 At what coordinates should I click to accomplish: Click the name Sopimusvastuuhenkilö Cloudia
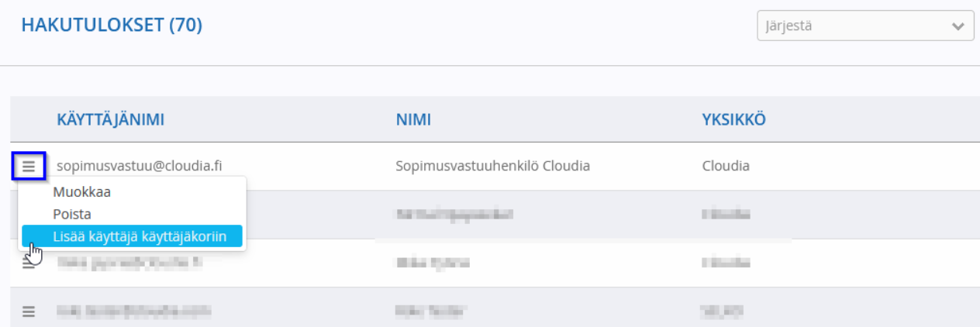pyautogui.click(x=492, y=166)
